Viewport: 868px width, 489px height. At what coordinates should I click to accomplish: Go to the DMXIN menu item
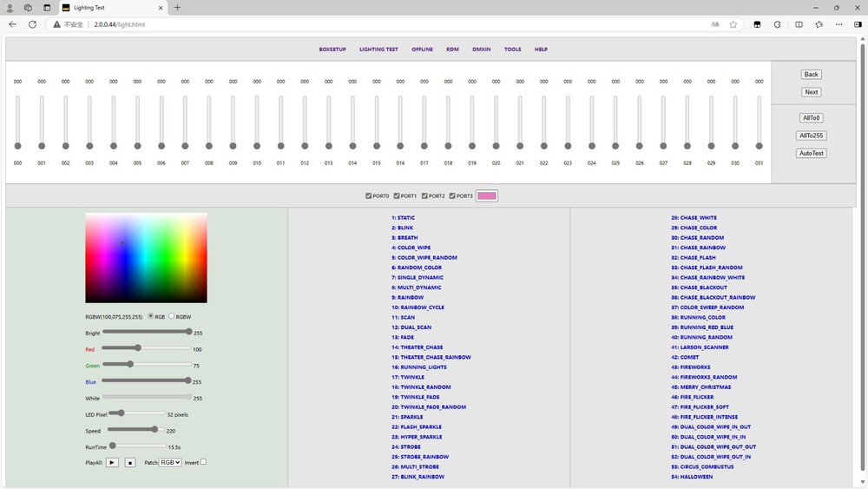(x=481, y=50)
